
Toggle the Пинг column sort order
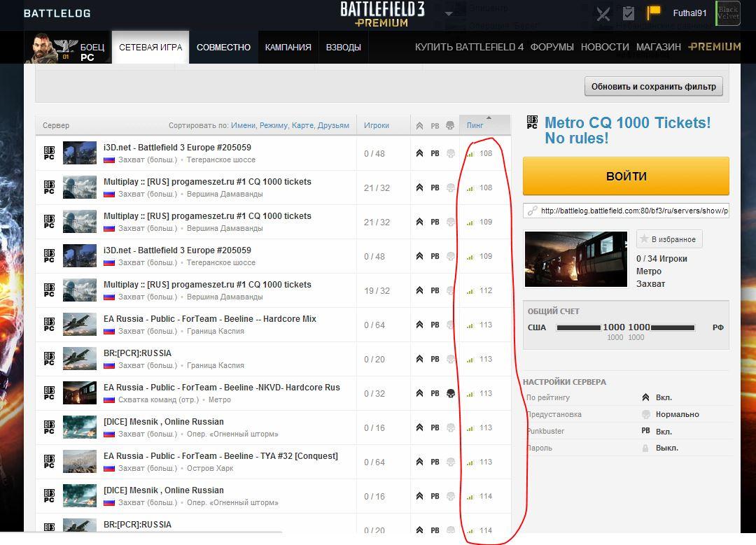[x=484, y=125]
